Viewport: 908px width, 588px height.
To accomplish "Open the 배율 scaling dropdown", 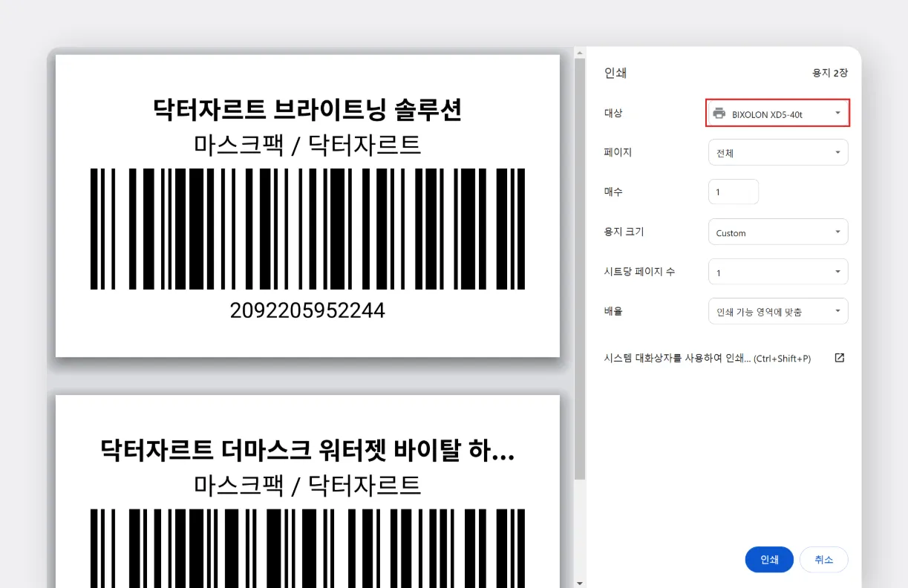I will coord(777,311).
